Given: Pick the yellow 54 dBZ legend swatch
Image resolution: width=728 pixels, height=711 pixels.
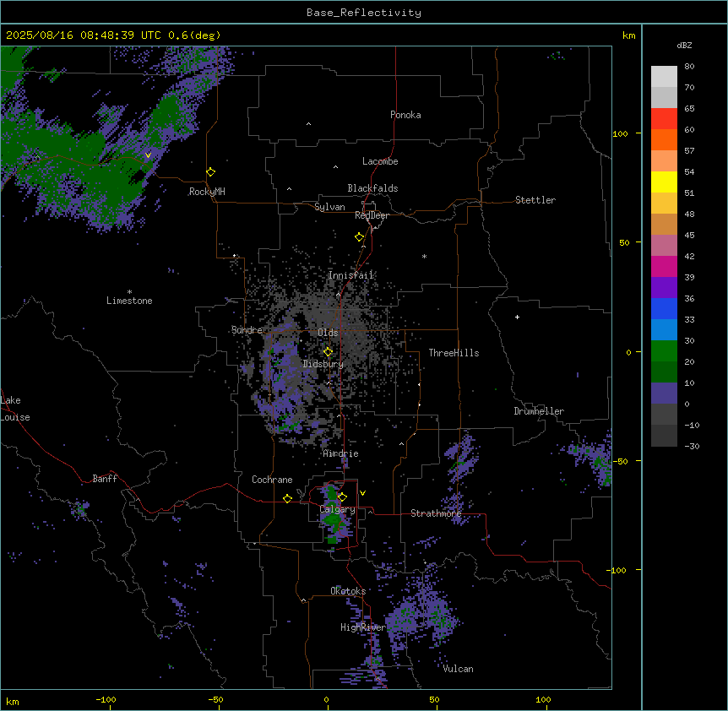Looking at the screenshot, I should coord(664,182).
